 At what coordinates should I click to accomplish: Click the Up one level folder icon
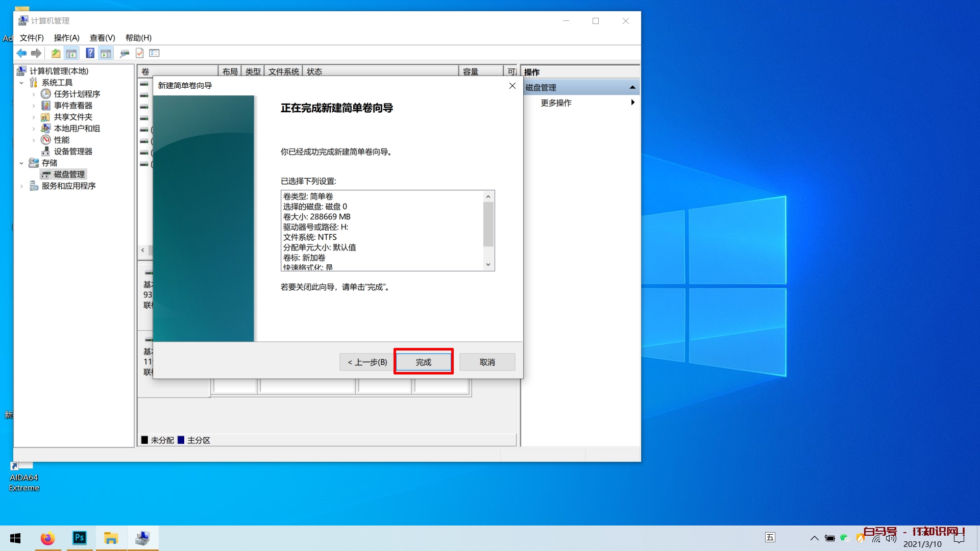point(56,53)
